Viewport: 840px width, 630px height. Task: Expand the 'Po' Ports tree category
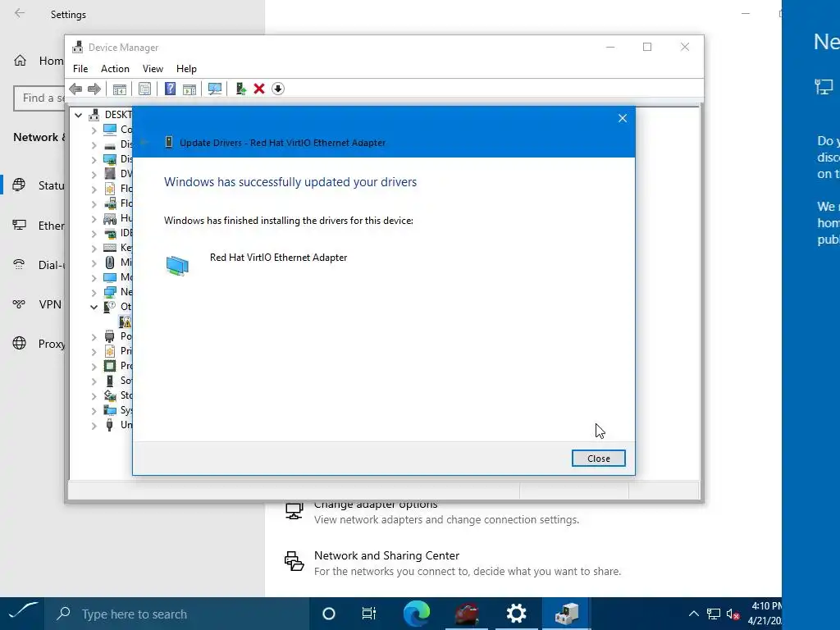point(94,337)
